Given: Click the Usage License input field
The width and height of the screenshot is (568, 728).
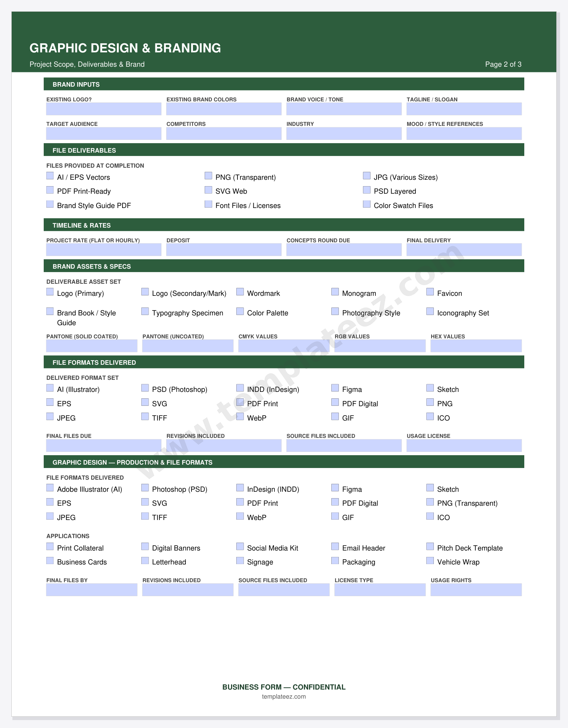Looking at the screenshot, I should pyautogui.click(x=464, y=445).
